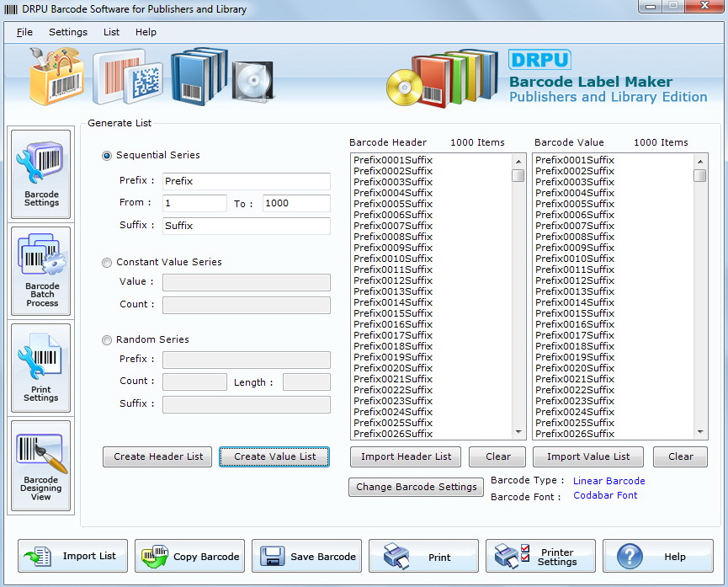Select the Constant Value Series option
Screen dimensions: 728x587
(x=107, y=263)
